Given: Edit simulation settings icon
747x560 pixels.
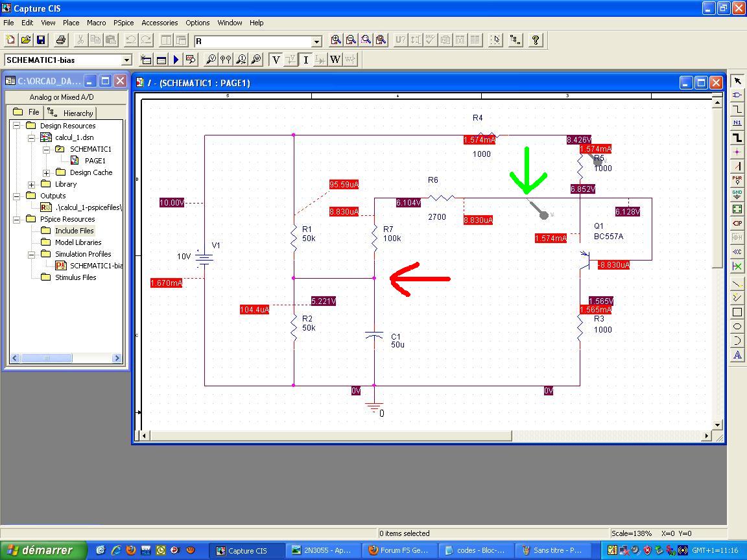Looking at the screenshot, I should coord(161,60).
